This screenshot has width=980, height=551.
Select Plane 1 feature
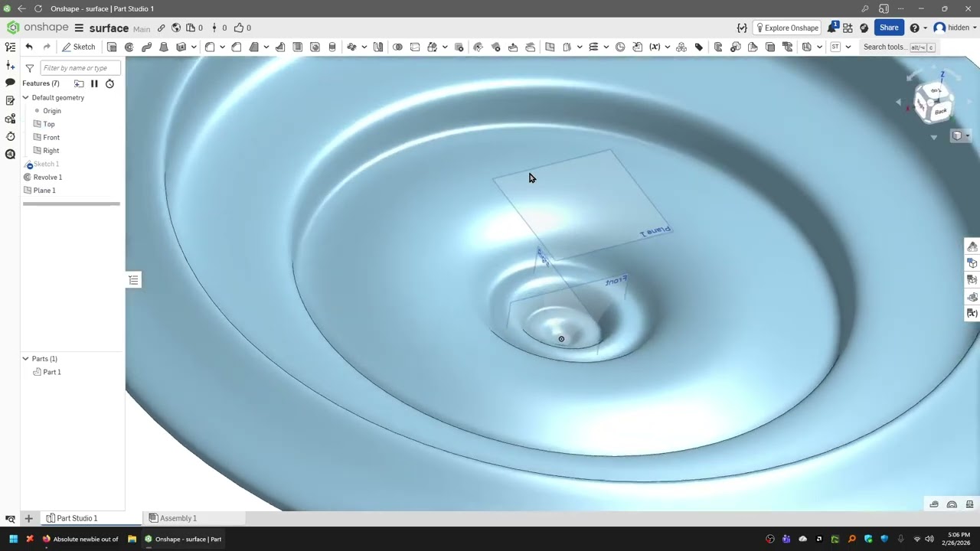[44, 191]
